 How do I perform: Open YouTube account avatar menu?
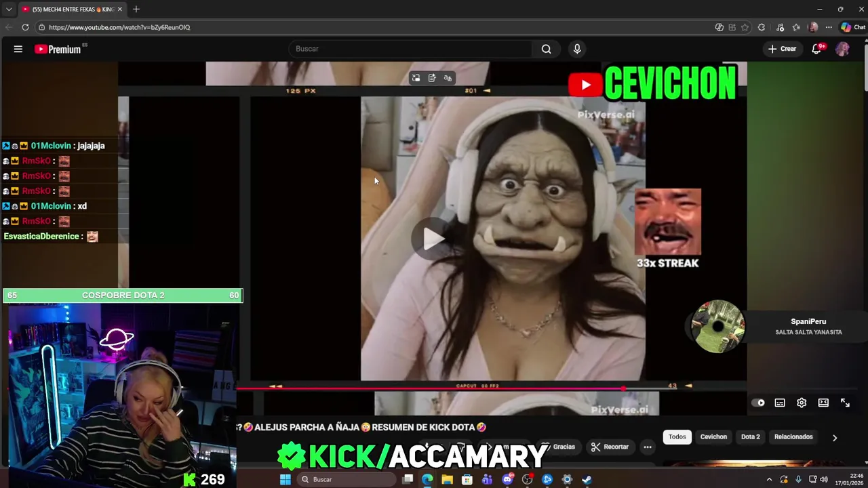(x=842, y=49)
